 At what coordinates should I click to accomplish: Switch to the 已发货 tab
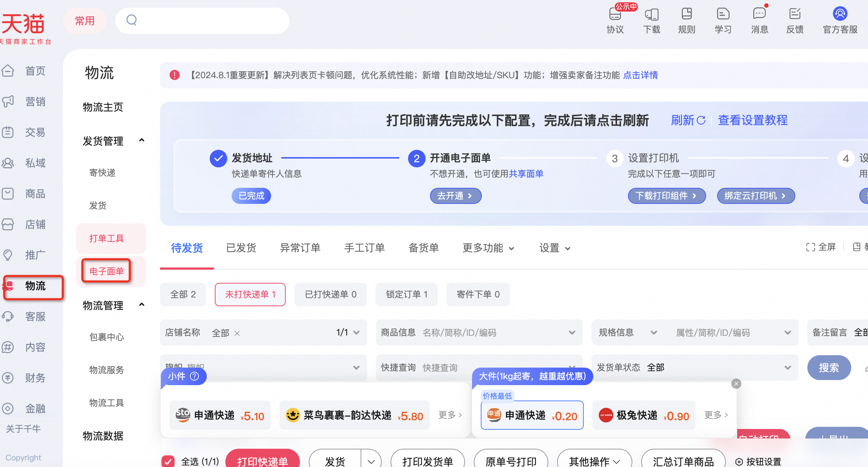click(241, 248)
